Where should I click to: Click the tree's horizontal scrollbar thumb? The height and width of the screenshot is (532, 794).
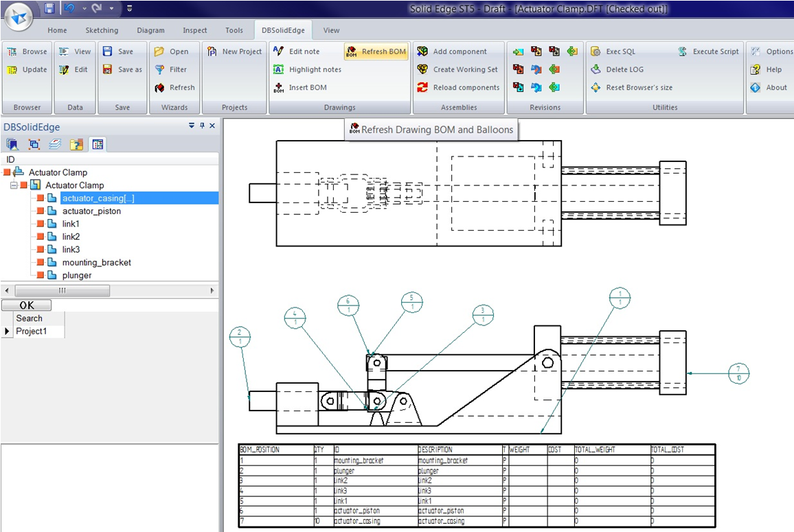click(63, 290)
